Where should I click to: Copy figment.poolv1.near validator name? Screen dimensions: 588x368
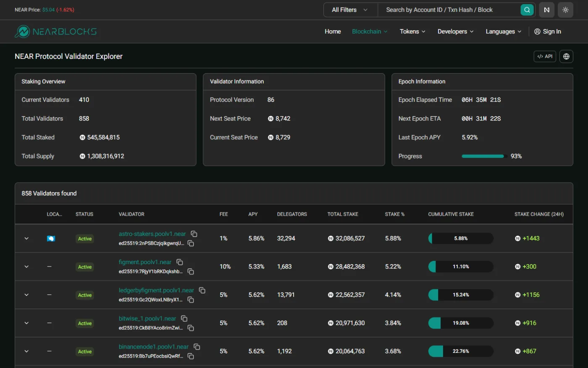[x=180, y=262]
